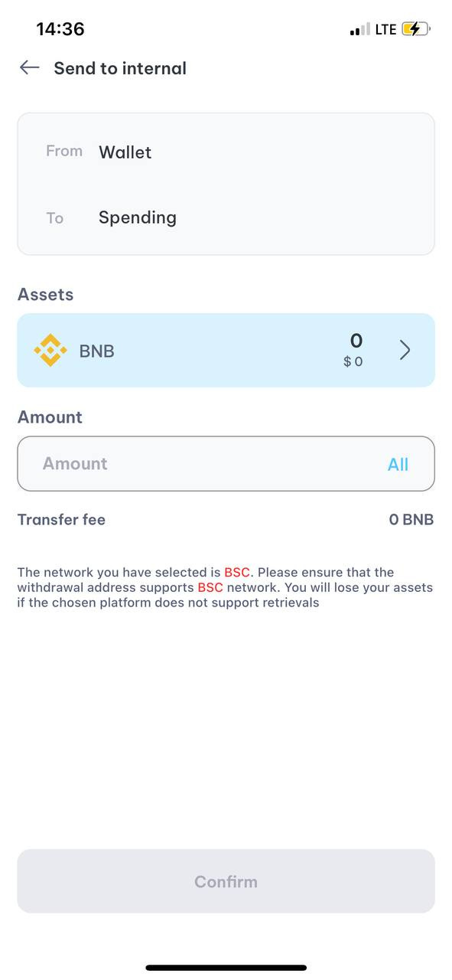Screen dimensions: 452x980
Task: Click the back arrow to leave Send screen
Action: point(28,67)
